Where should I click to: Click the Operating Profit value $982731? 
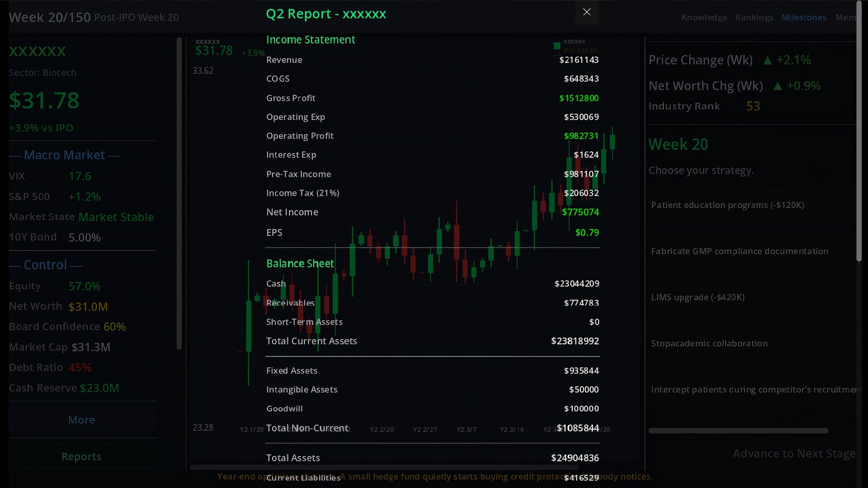(x=581, y=136)
